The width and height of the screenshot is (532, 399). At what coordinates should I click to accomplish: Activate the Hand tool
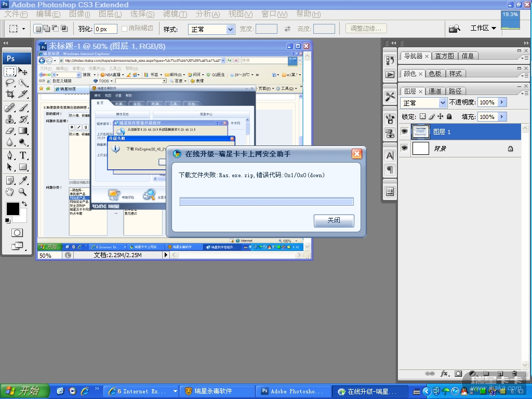[10, 192]
